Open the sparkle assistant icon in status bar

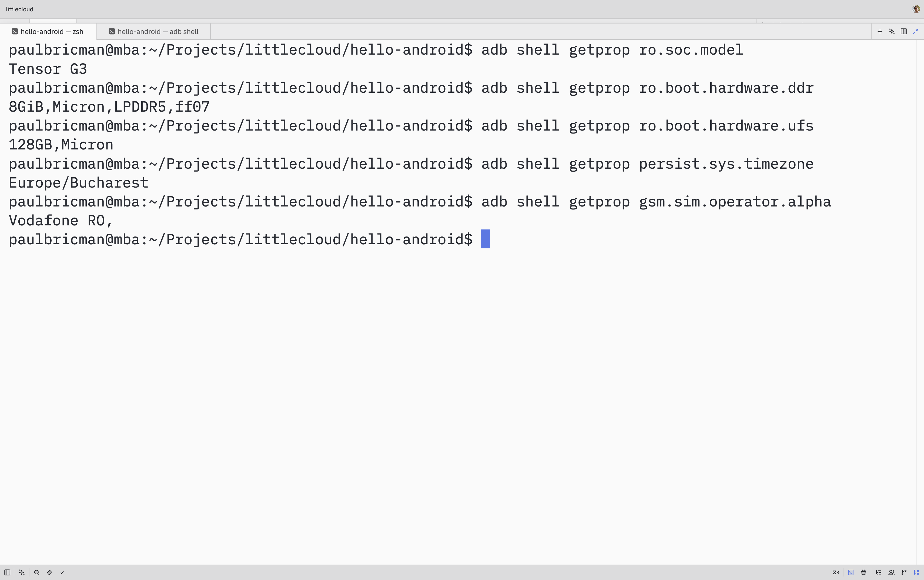pyautogui.click(x=22, y=572)
